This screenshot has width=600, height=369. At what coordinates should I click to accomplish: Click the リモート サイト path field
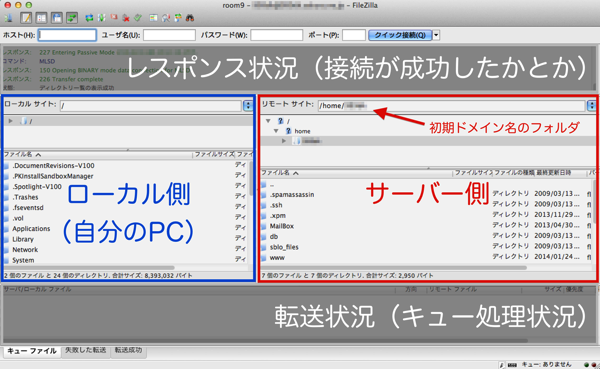coord(452,106)
